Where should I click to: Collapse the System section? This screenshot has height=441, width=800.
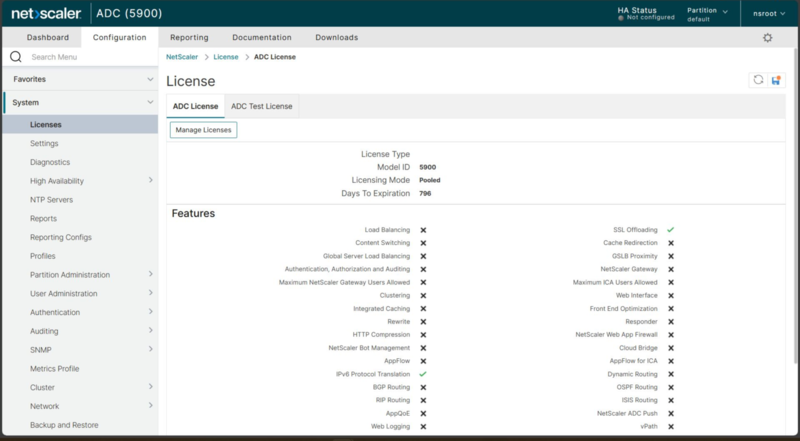pyautogui.click(x=150, y=102)
